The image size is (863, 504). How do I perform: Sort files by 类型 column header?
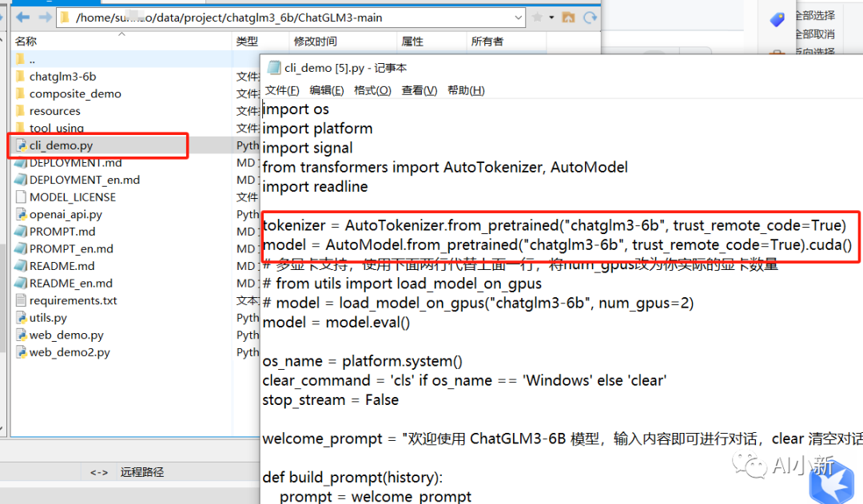pos(247,42)
